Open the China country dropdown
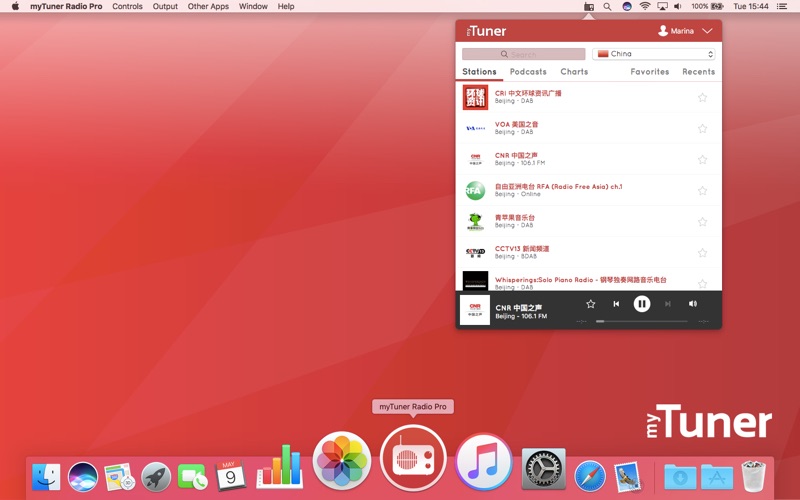This screenshot has height=500, width=800. pos(654,54)
